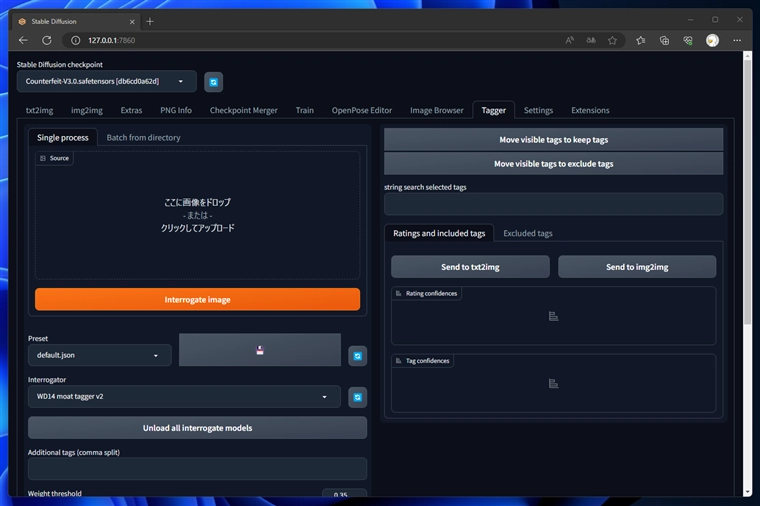Open the Settings tab

pyautogui.click(x=538, y=110)
